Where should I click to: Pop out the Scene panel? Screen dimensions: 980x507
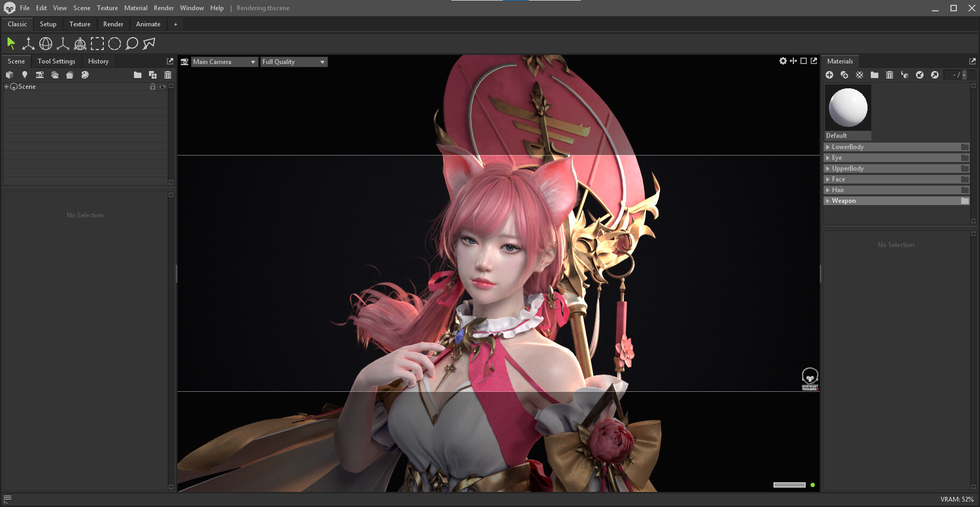(170, 61)
